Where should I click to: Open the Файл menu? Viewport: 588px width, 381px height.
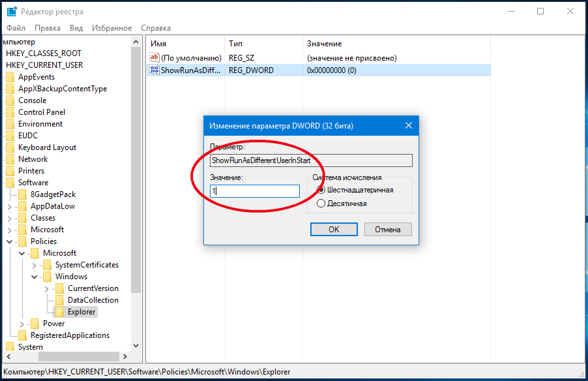pyautogui.click(x=16, y=28)
